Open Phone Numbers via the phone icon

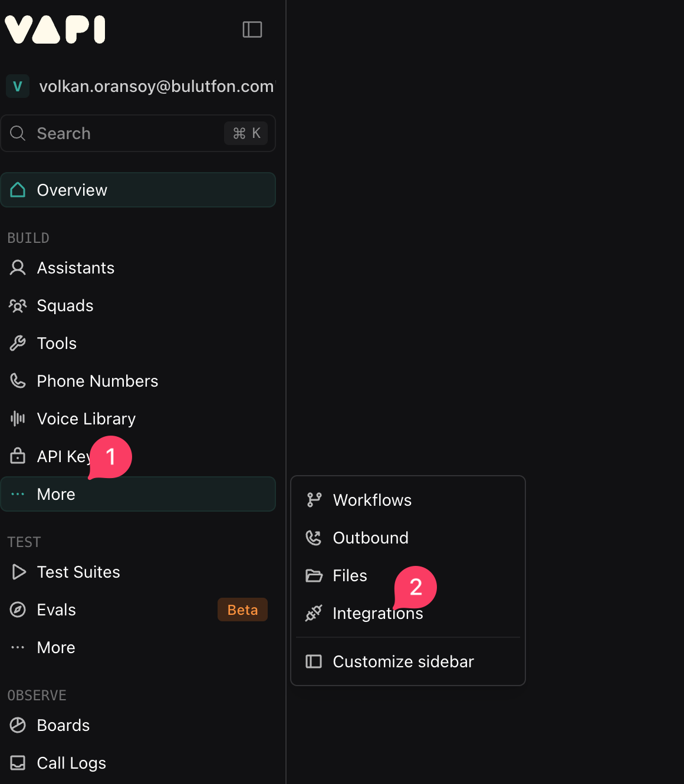point(18,381)
